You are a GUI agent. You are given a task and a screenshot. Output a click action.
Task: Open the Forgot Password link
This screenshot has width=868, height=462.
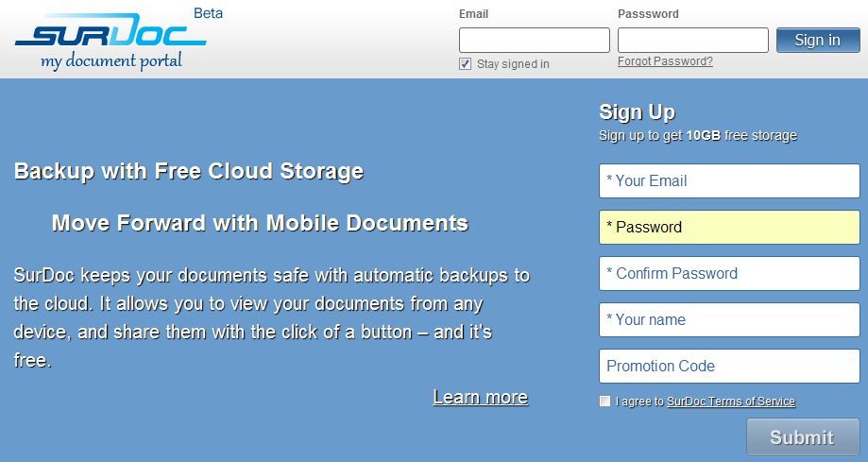[665, 61]
